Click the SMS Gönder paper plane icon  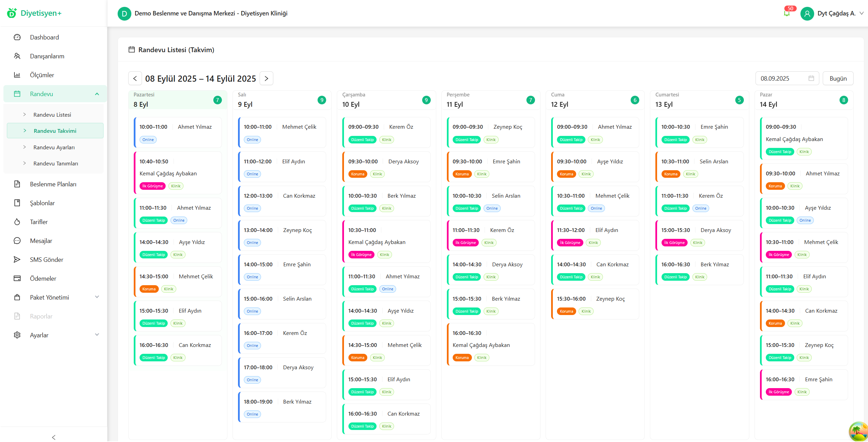tap(17, 259)
